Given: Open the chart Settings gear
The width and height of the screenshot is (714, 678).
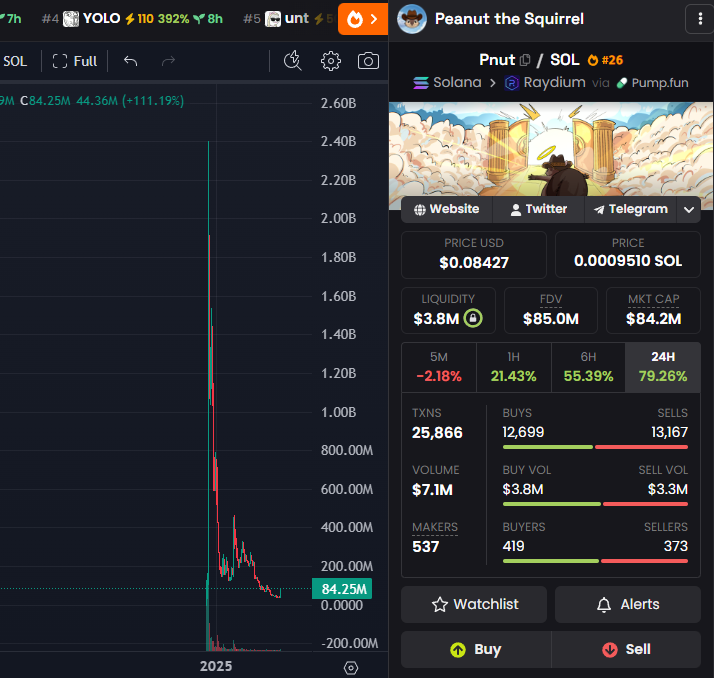Looking at the screenshot, I should click(x=331, y=61).
